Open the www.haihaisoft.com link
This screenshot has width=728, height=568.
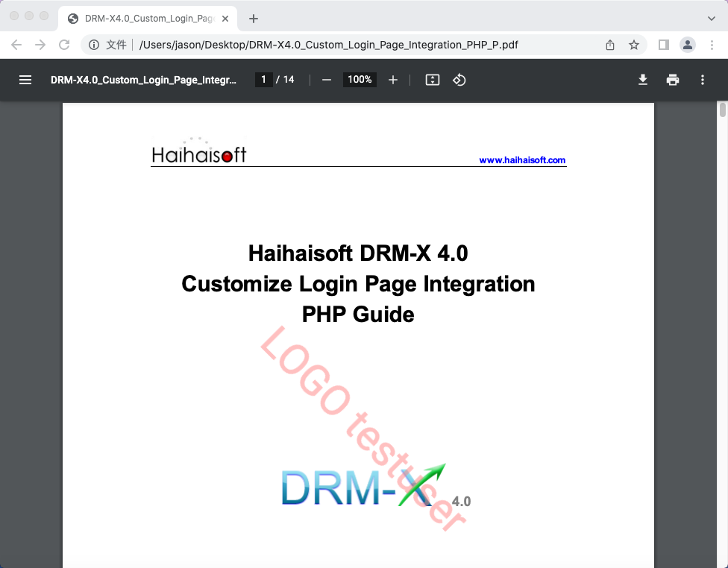522,160
